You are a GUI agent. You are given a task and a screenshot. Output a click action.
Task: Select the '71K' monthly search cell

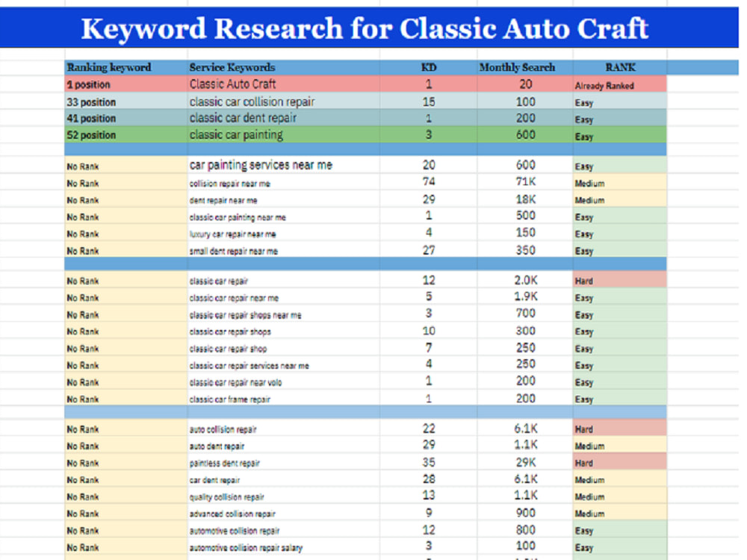pyautogui.click(x=525, y=182)
